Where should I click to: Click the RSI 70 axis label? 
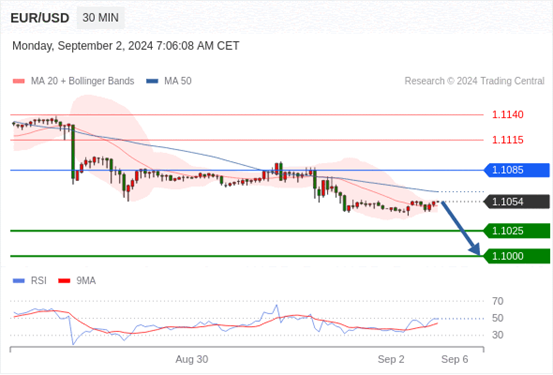(x=498, y=301)
